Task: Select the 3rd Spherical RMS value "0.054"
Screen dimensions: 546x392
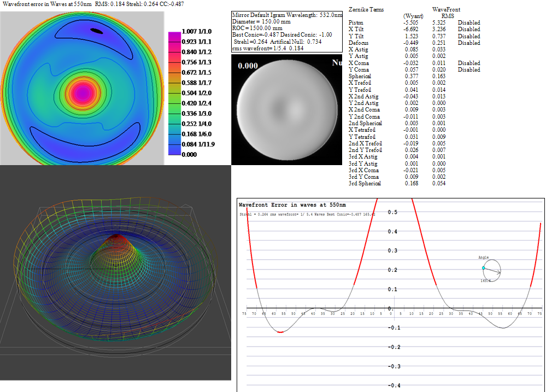Action: click(439, 184)
